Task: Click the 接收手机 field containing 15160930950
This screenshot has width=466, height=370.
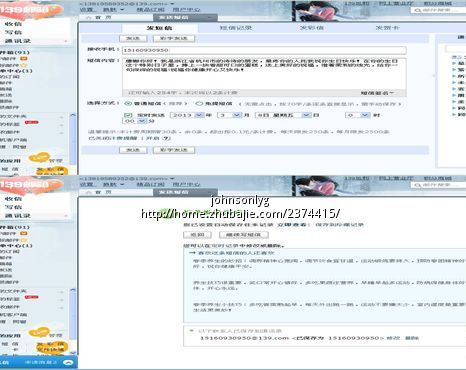Action: pyautogui.click(x=264, y=50)
